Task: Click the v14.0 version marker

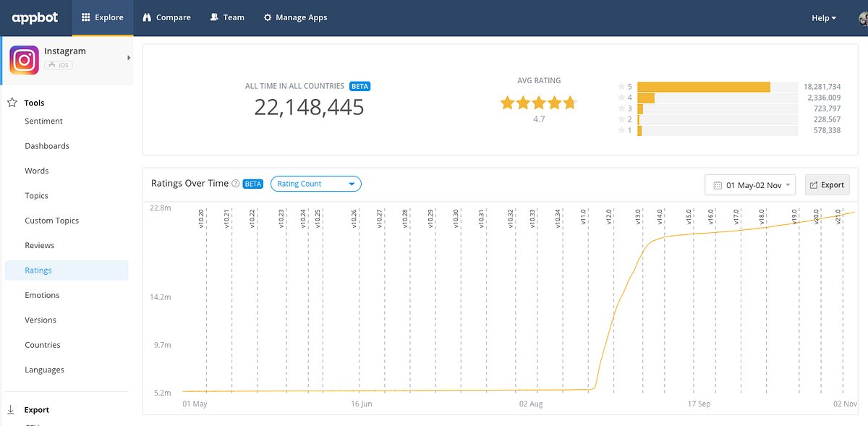Action: pyautogui.click(x=659, y=217)
